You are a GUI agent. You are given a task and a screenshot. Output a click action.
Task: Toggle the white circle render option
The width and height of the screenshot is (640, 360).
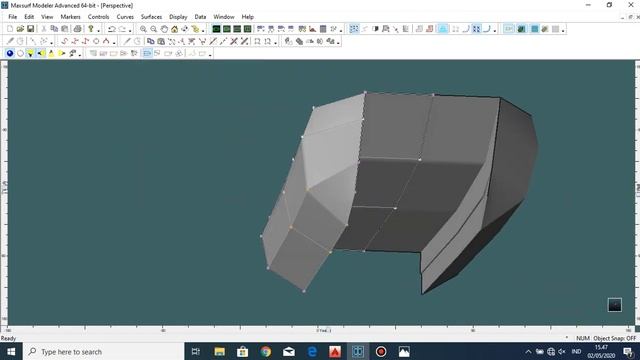(x=20, y=53)
